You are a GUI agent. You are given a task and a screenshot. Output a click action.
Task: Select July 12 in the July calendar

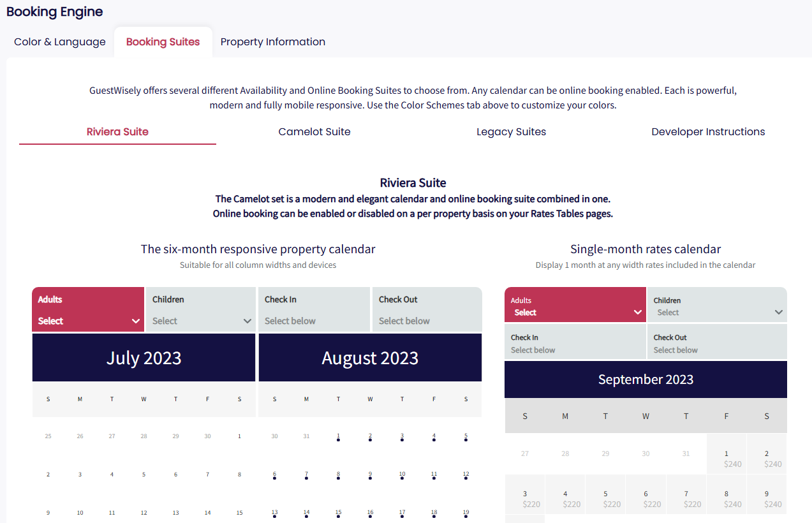144,513
